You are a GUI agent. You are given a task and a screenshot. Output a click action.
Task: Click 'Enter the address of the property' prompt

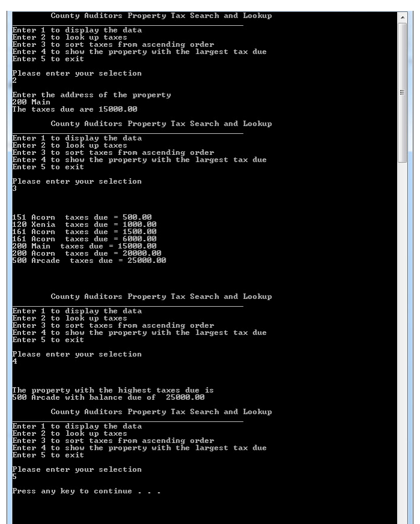click(92, 95)
